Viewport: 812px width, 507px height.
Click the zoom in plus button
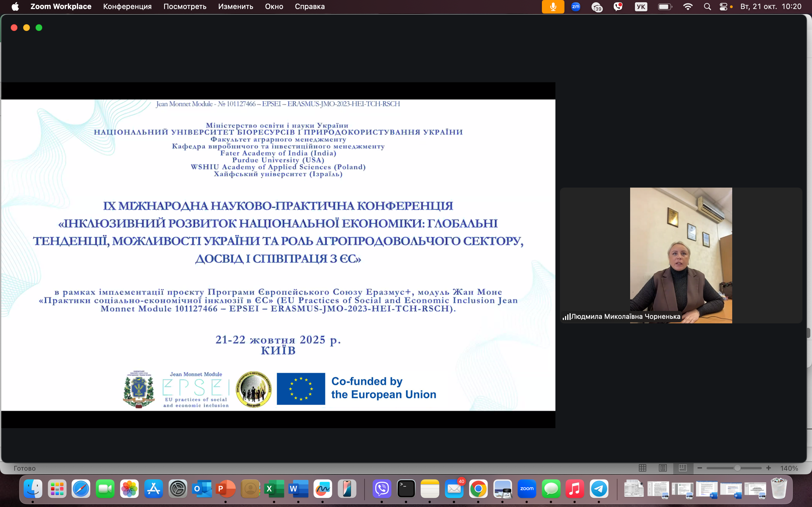point(769,468)
